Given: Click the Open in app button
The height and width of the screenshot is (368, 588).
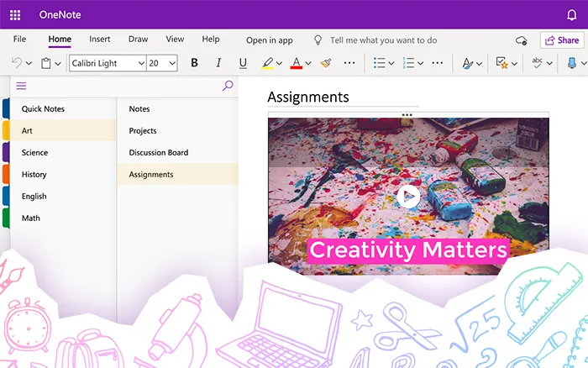Looking at the screenshot, I should 269,40.
